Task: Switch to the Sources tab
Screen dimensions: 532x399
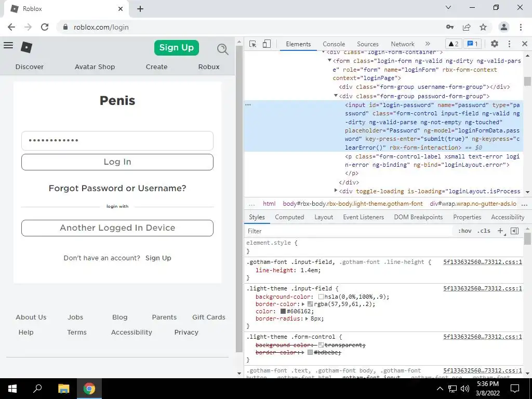Action: coord(367,44)
